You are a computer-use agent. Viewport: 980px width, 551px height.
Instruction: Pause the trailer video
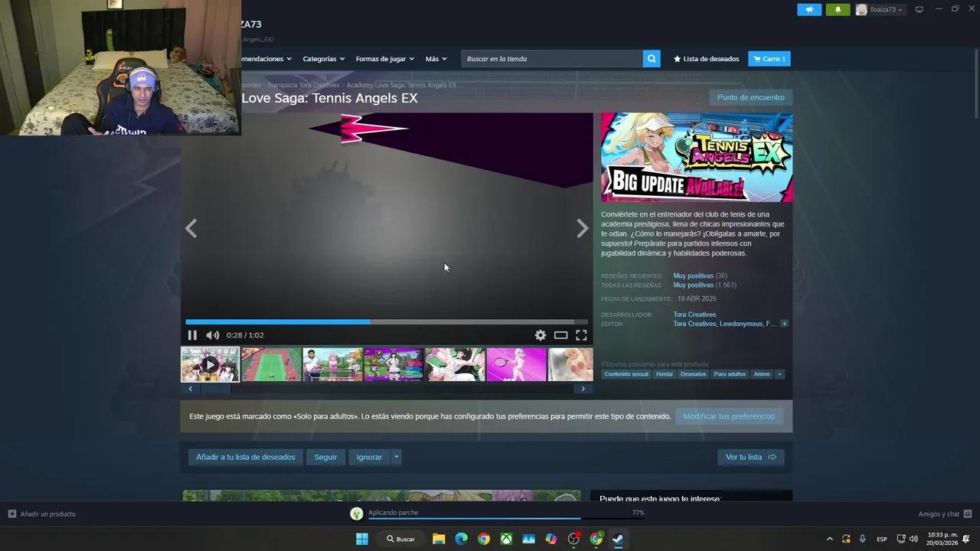coord(192,335)
